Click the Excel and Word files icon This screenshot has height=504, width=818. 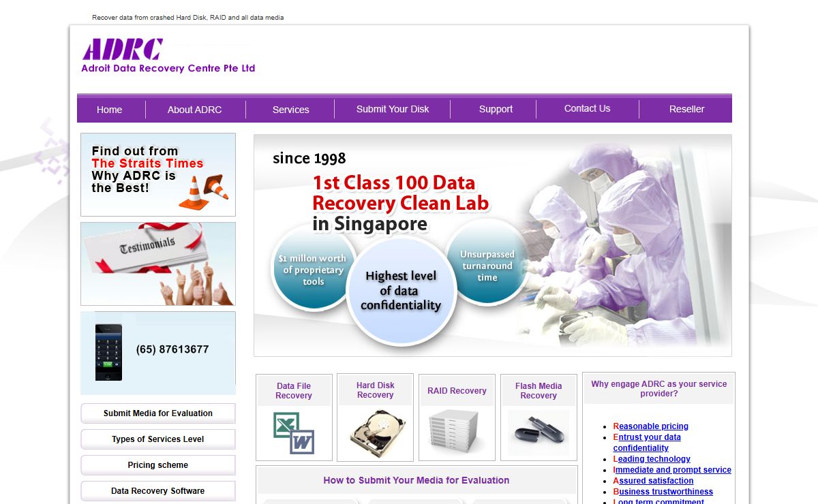[294, 433]
